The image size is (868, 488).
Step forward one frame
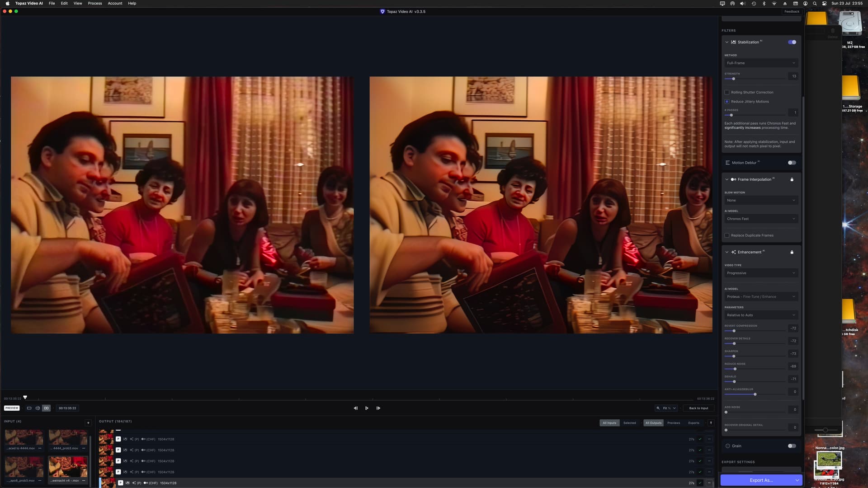[x=378, y=408]
